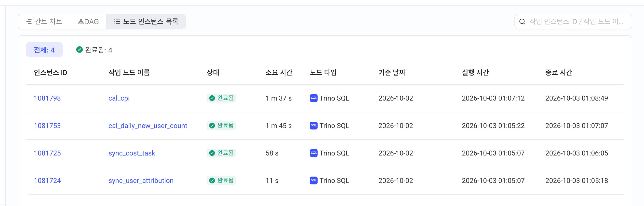Switch to the 간트 차트 tab
This screenshot has width=644, height=206.
(x=44, y=22)
